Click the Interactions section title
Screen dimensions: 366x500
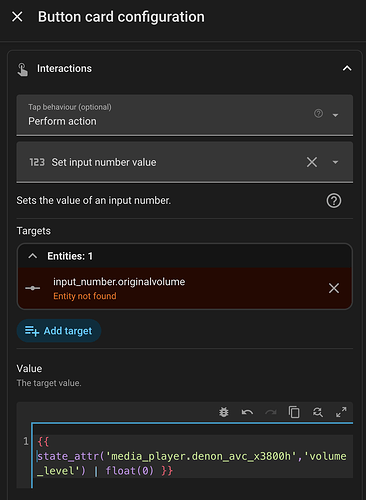click(x=64, y=68)
